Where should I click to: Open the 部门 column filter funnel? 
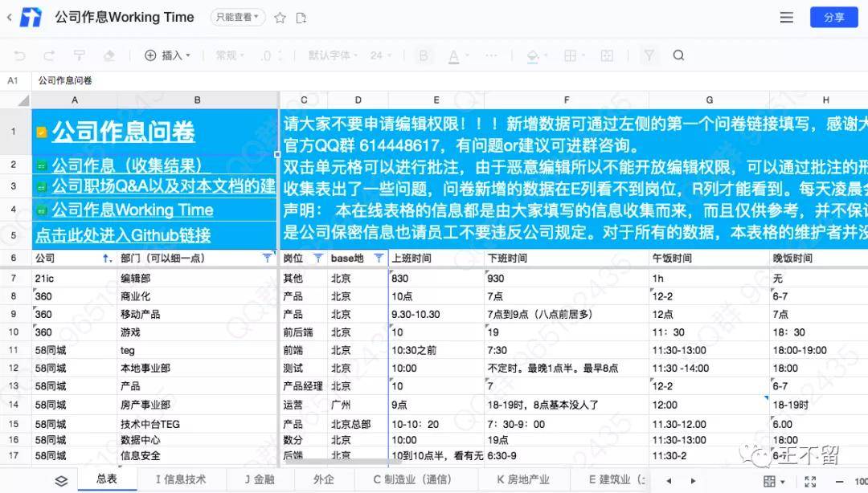[268, 258]
